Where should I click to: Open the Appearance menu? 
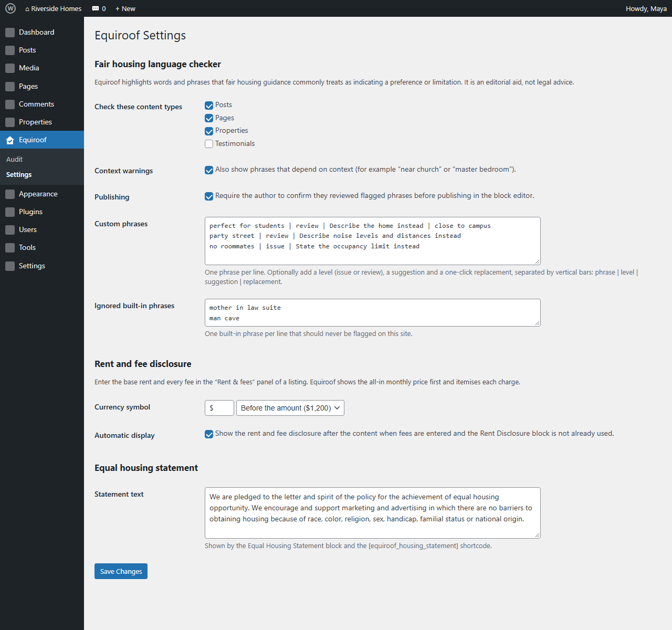(42, 194)
